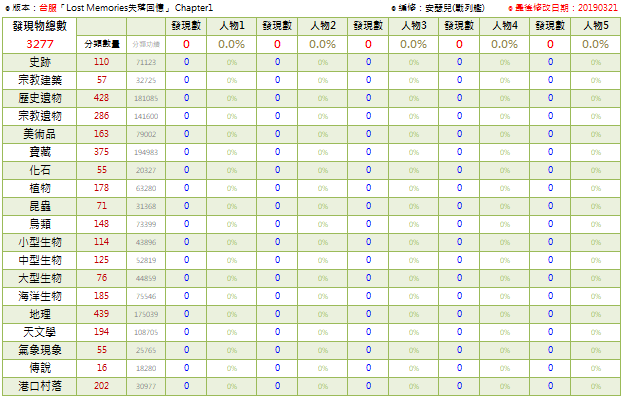Click the count 202 for 港口村落
This screenshot has height=398, width=623.
point(102,386)
